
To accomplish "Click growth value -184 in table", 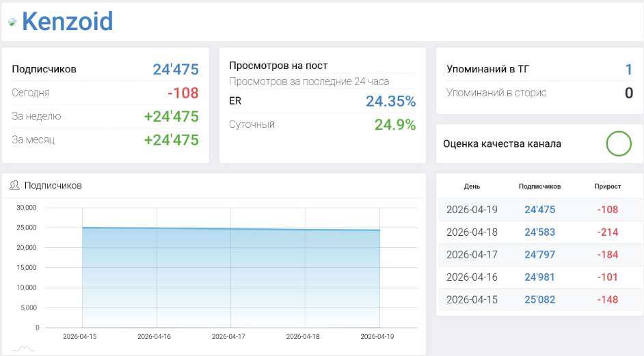I will tap(608, 255).
